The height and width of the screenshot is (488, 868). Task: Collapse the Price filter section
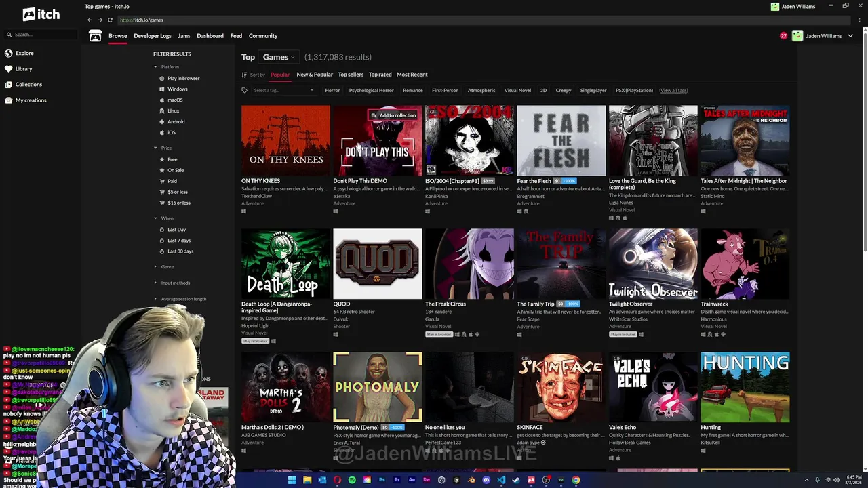(x=163, y=148)
